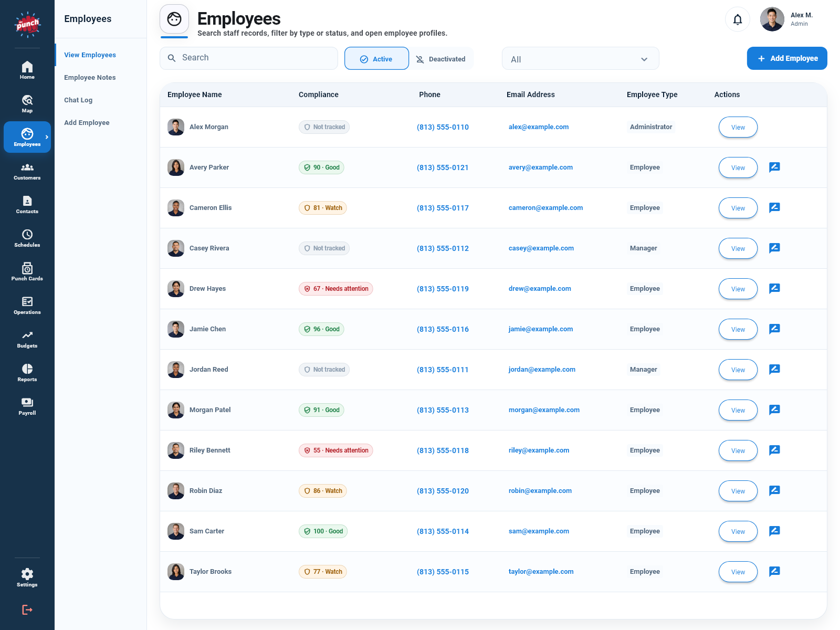Click the blue Add Employee button

point(787,58)
